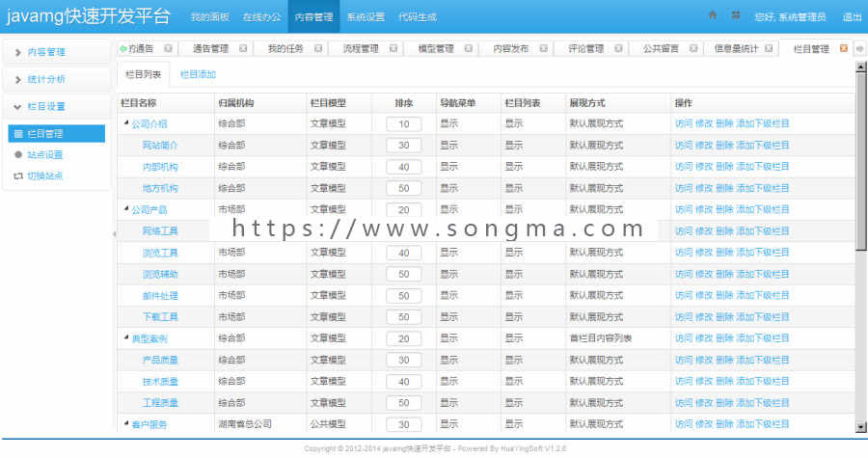Open the 下载工具 column link
This screenshot has height=458, width=868.
pos(160,317)
